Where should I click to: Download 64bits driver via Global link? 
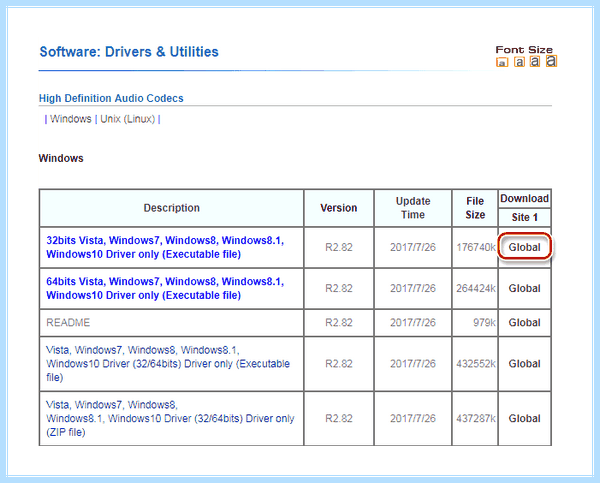tap(524, 288)
